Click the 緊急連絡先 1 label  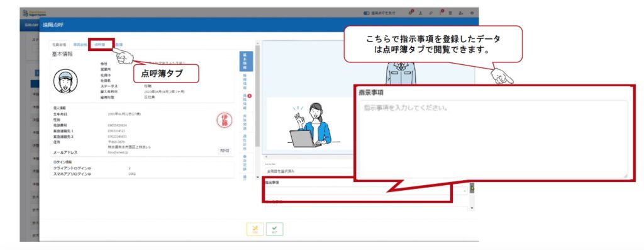point(64,131)
